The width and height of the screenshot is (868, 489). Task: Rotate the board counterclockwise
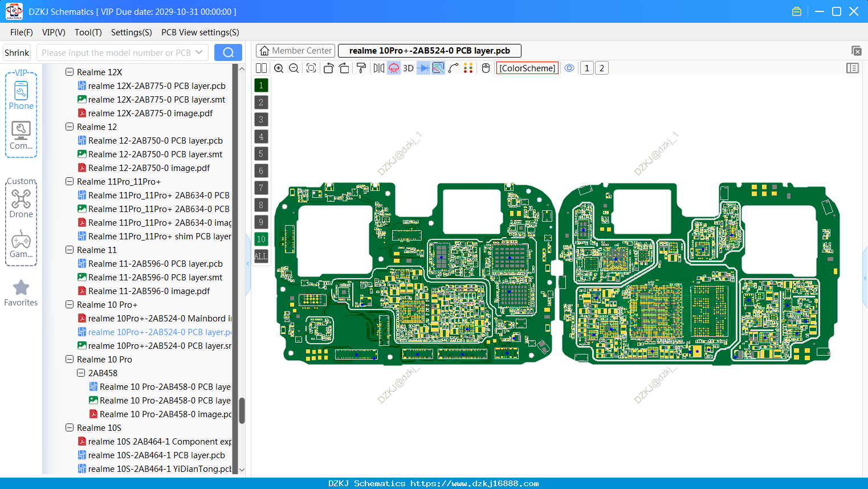coord(328,68)
